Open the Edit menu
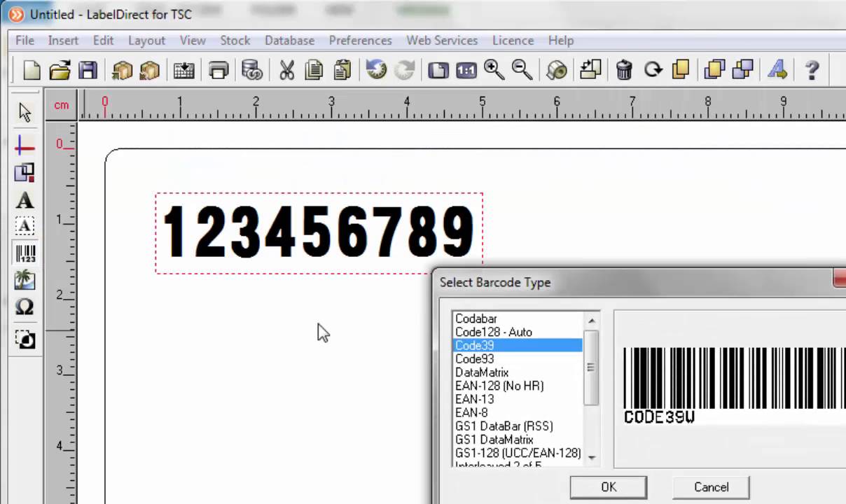846x504 pixels. 103,41
